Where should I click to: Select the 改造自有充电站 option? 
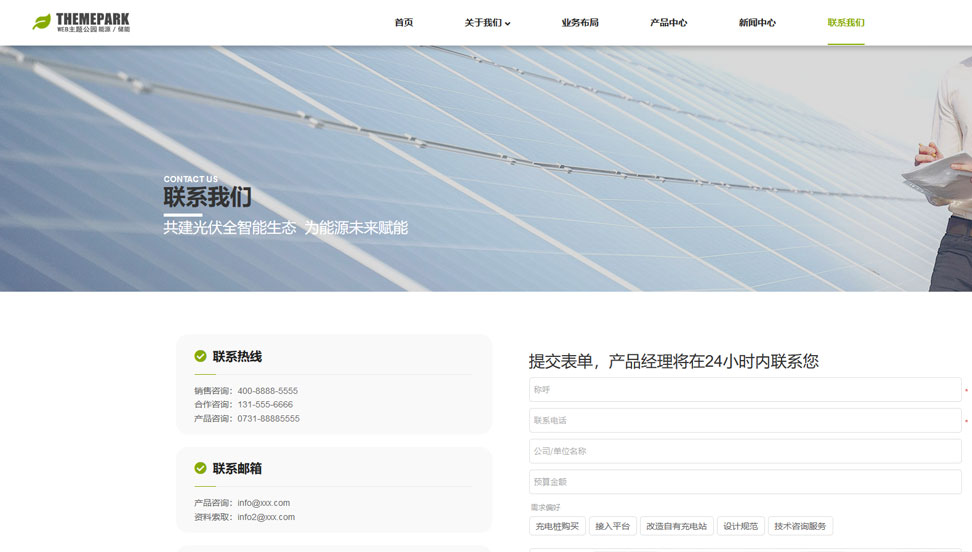(x=676, y=526)
